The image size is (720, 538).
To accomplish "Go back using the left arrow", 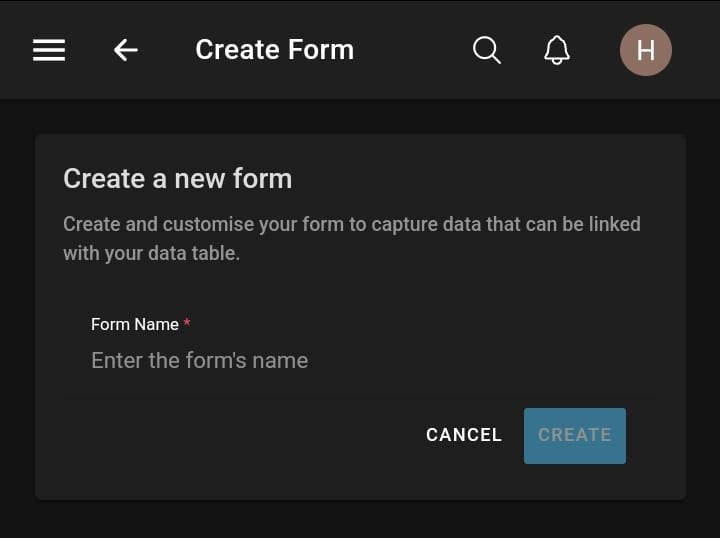I will point(125,50).
